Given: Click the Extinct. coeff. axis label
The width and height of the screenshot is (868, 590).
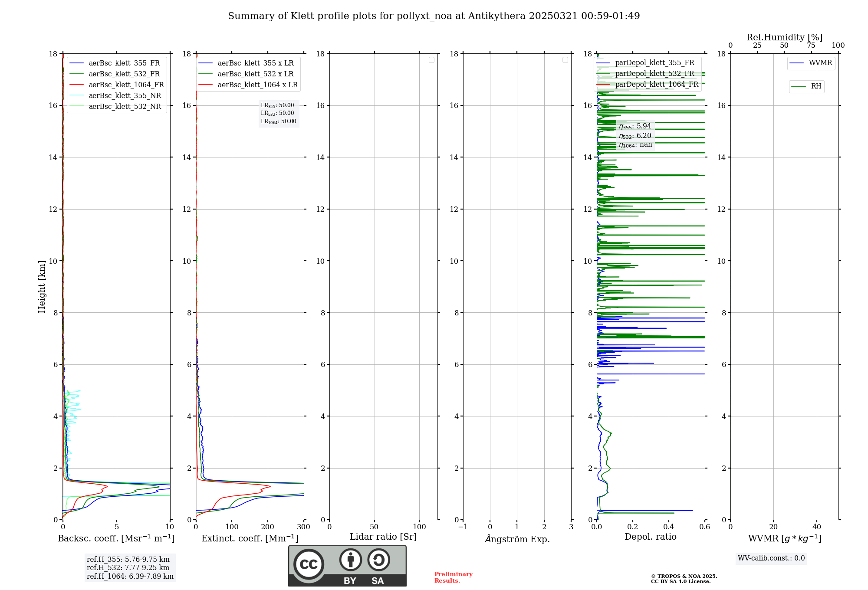Looking at the screenshot, I should [250, 538].
